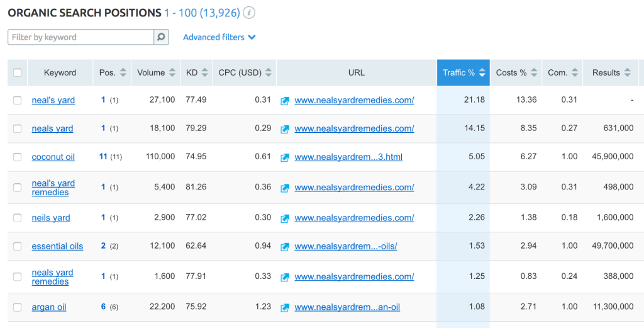Sort by Pos. column arrows
The width and height of the screenshot is (644, 328).
coord(123,73)
